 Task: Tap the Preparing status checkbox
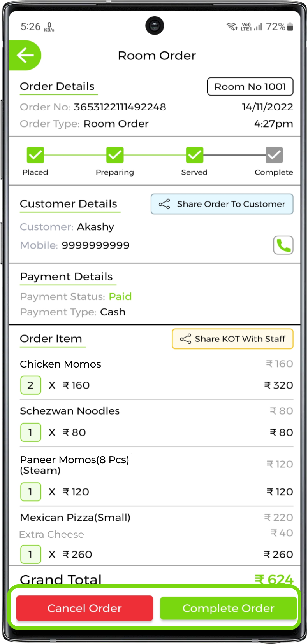click(x=115, y=155)
